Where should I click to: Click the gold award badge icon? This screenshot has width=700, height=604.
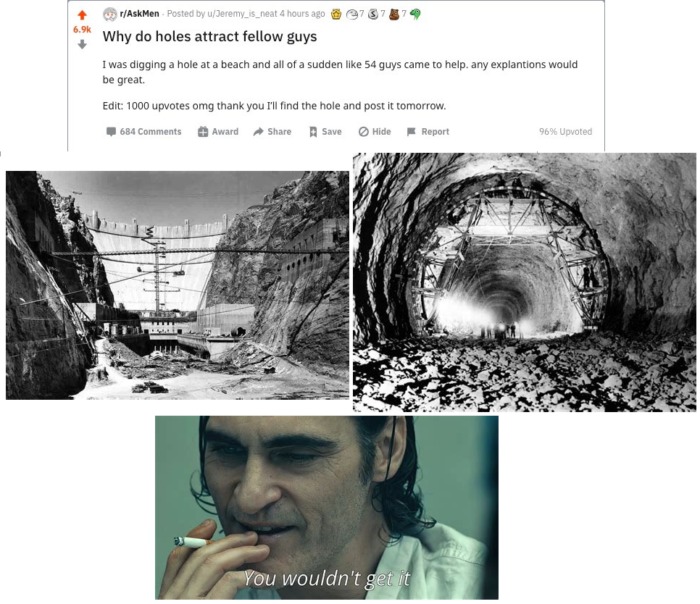tap(336, 14)
